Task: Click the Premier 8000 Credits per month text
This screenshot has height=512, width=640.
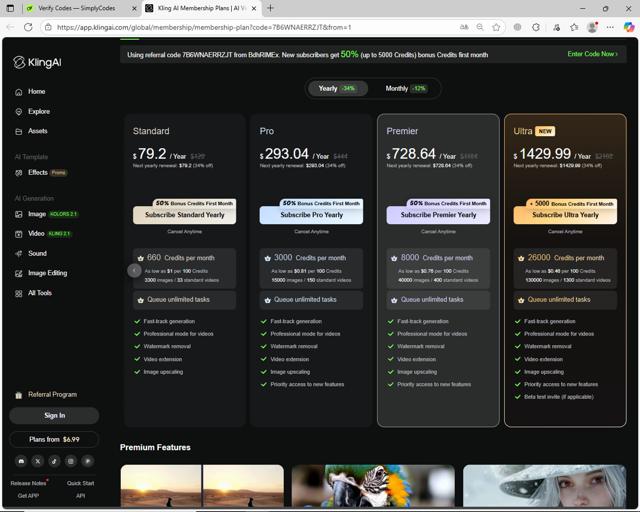Action: tap(437, 258)
